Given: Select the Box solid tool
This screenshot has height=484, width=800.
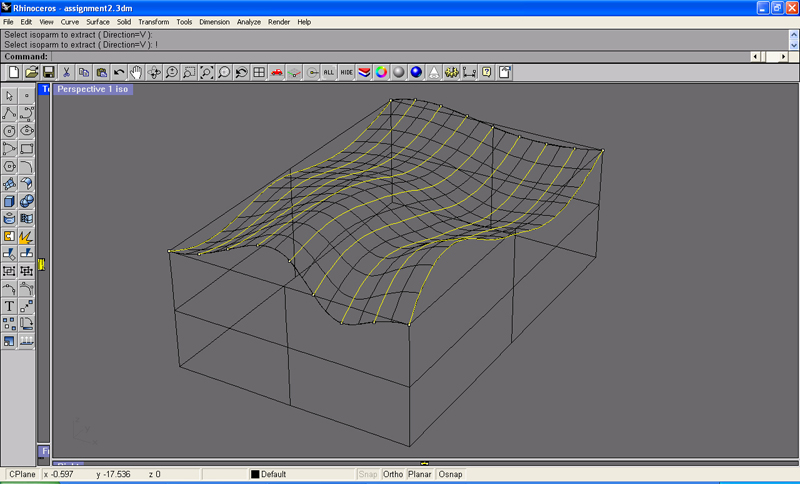Looking at the screenshot, I should tap(9, 201).
